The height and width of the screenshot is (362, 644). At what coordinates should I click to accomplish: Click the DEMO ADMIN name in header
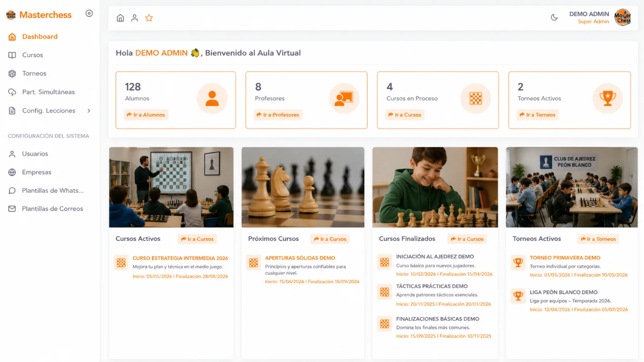589,14
